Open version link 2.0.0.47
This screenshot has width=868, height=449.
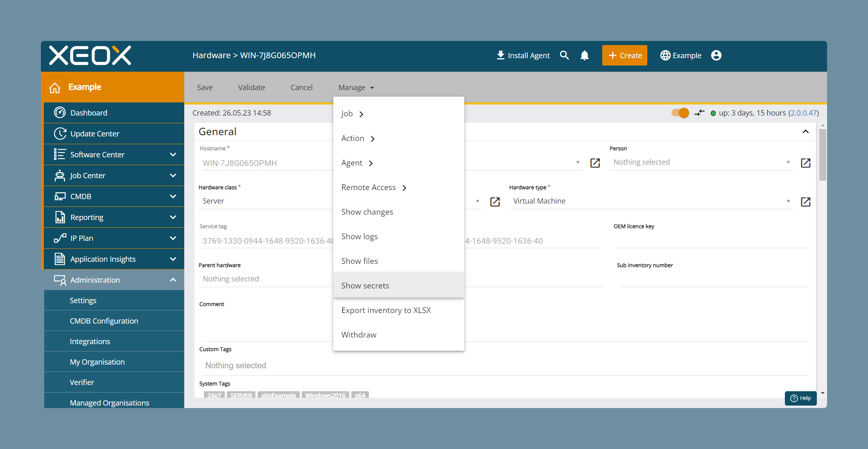click(x=803, y=113)
